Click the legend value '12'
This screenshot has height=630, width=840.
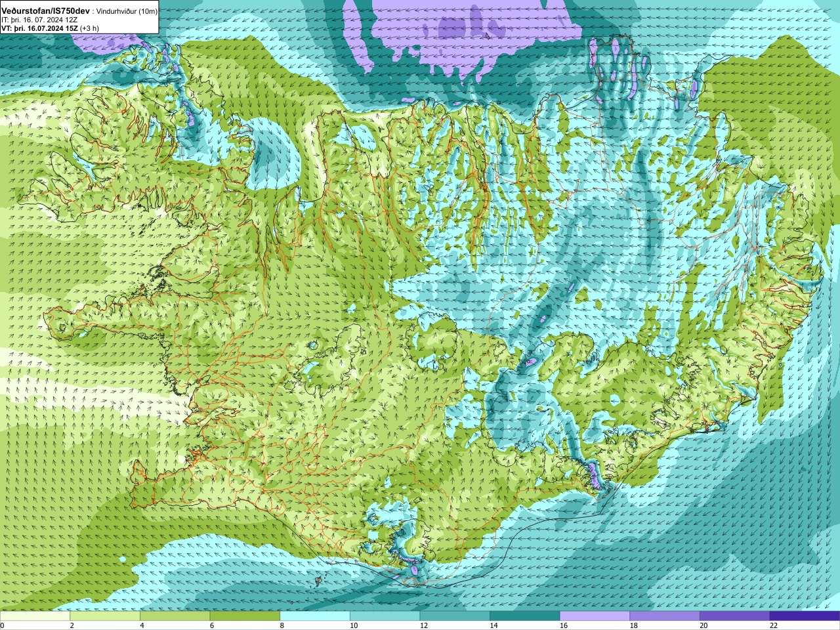click(424, 625)
